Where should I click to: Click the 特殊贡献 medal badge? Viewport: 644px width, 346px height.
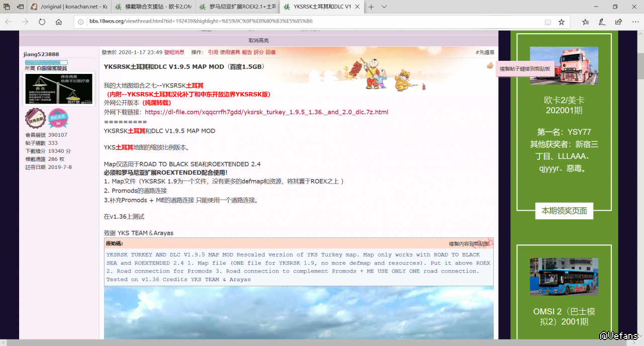click(35, 119)
